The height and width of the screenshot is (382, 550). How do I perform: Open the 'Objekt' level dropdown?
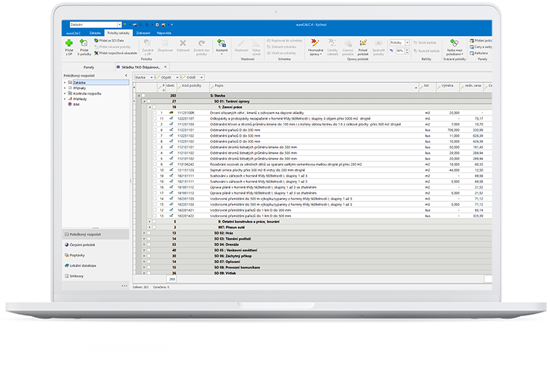[177, 78]
